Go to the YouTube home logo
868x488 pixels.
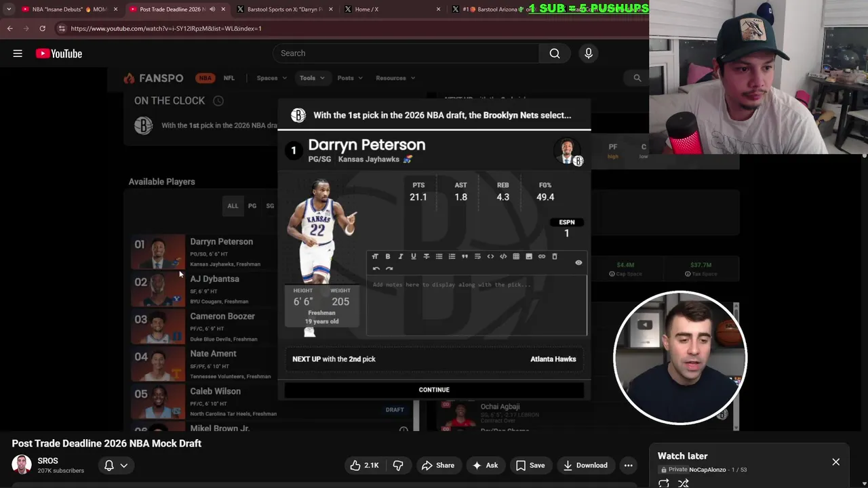(x=59, y=54)
